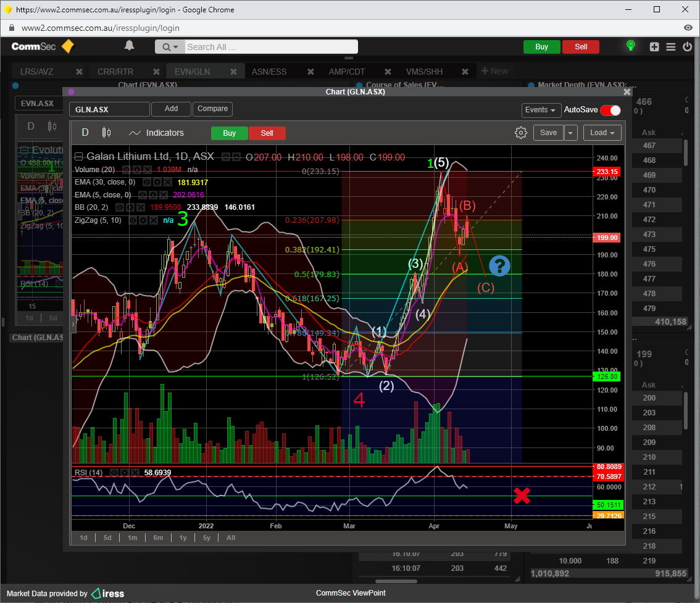Click the Compare button

pos(212,109)
